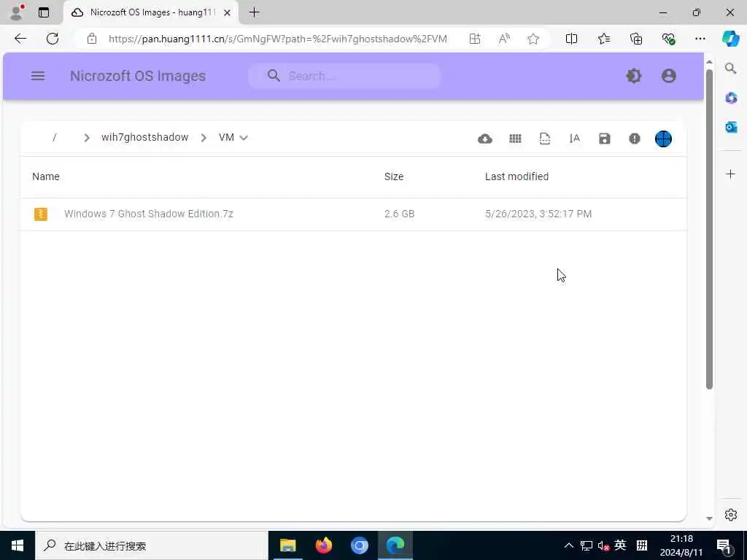The height and width of the screenshot is (560, 747).
Task: Open the sort by name icon
Action: (575, 139)
